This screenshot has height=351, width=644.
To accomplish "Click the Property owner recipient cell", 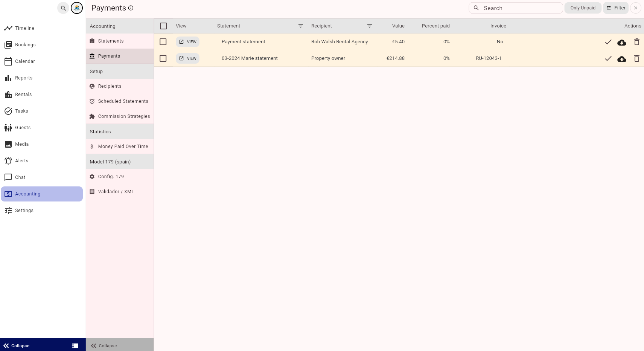I will point(328,58).
